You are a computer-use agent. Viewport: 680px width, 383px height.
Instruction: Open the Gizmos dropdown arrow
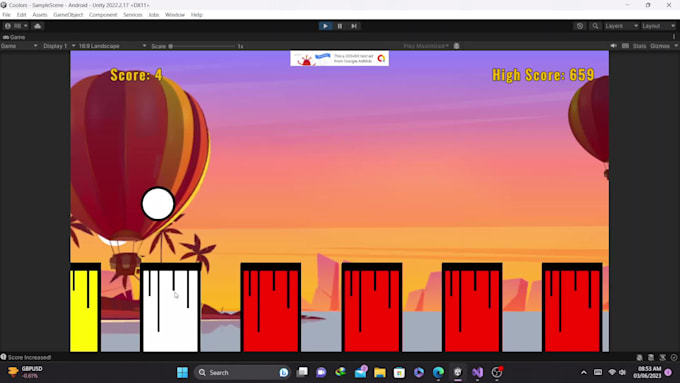676,46
